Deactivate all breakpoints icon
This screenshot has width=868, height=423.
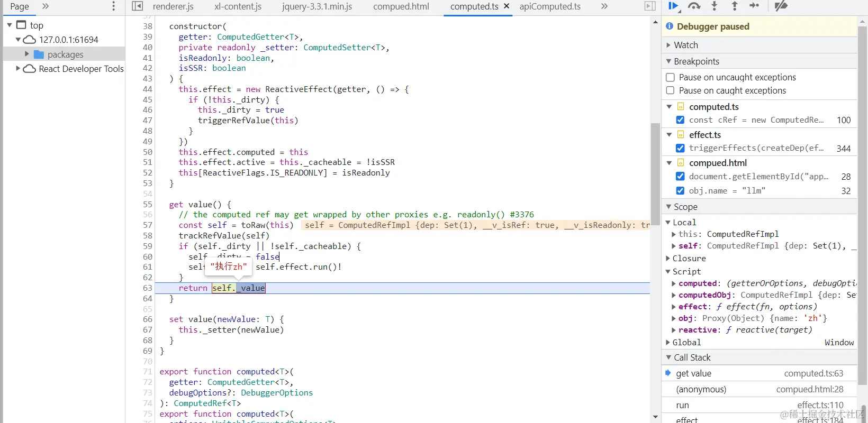point(781,6)
